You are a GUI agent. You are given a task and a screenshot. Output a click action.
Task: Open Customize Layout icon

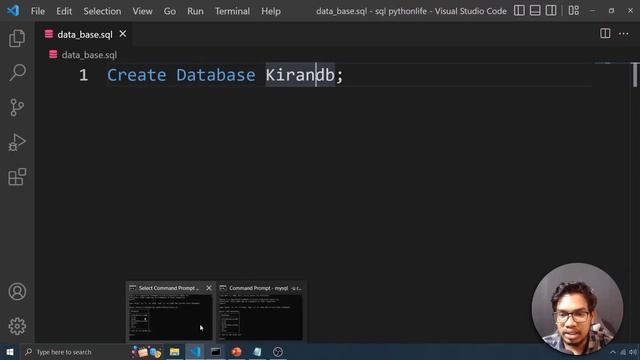[573, 11]
